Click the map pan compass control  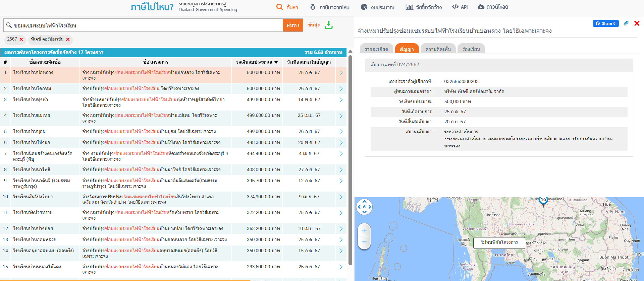[x=364, y=207]
